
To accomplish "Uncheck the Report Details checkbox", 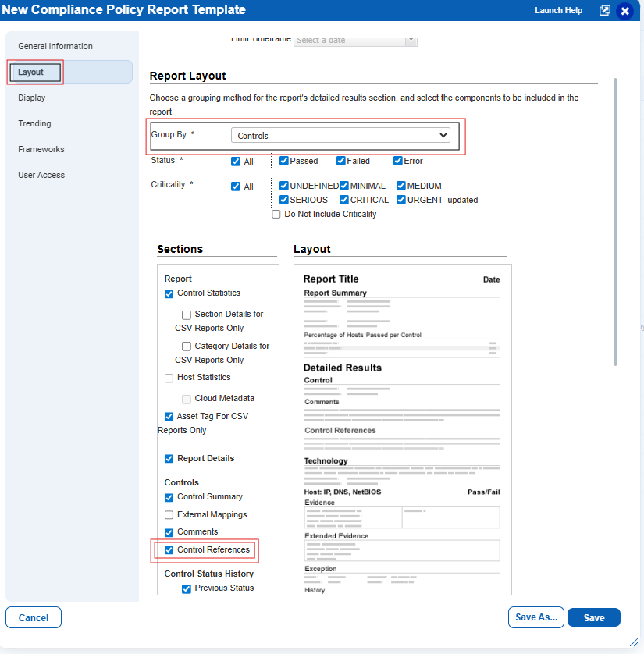I will click(169, 459).
